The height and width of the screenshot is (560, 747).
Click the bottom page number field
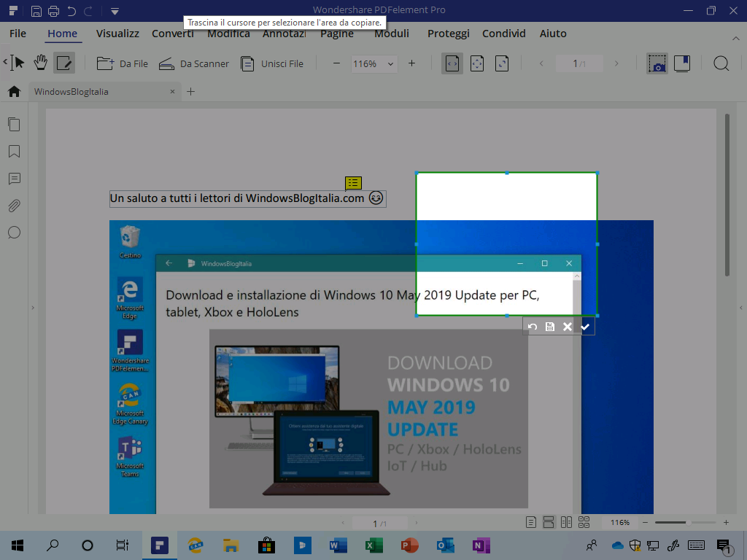[x=379, y=524]
